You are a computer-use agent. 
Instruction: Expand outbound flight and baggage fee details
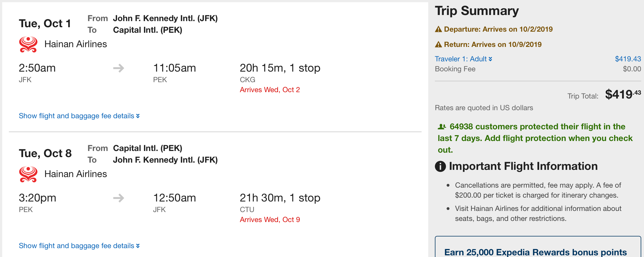click(79, 116)
